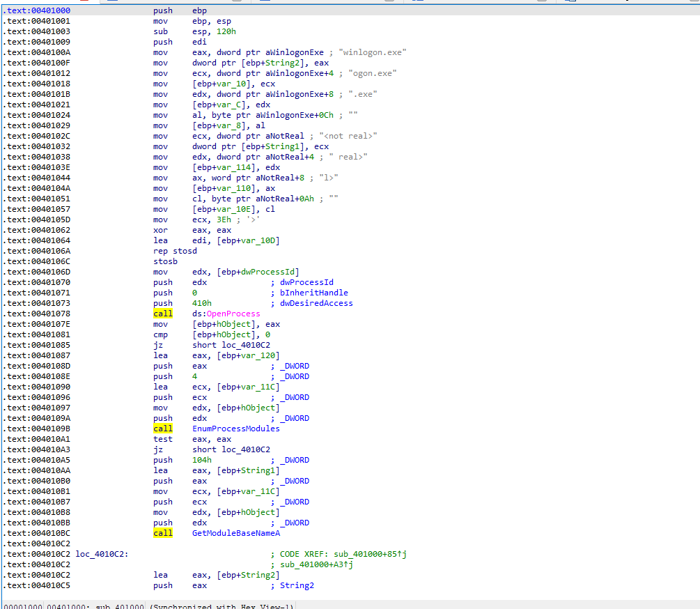Open the EnumProcessModules function reference
Screen dimensions: 700x609
[235, 429]
